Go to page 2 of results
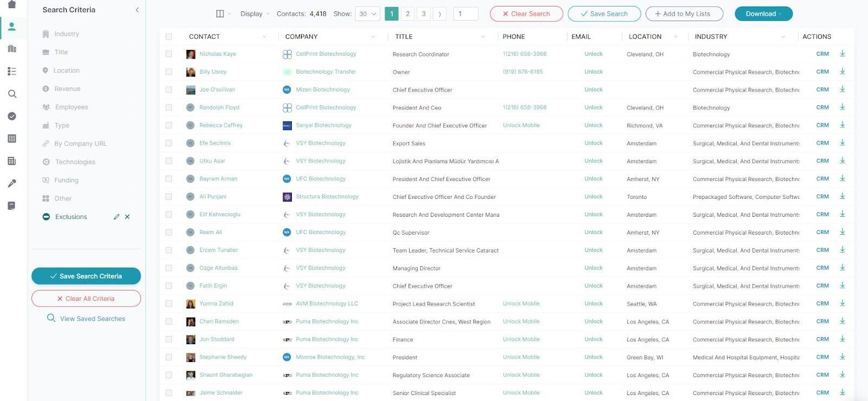This screenshot has height=401, width=868. tap(408, 14)
